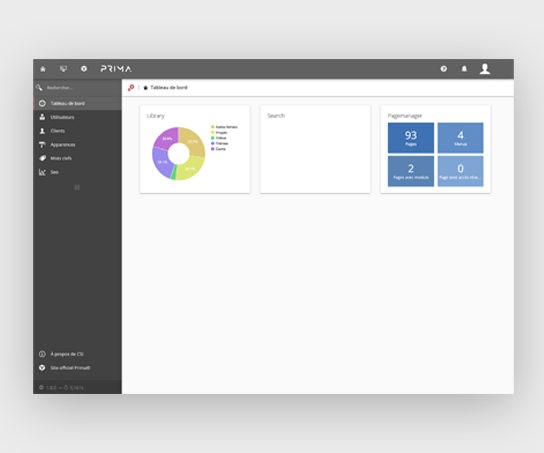Open the user profile avatar menu
This screenshot has width=544, height=453.
[485, 69]
